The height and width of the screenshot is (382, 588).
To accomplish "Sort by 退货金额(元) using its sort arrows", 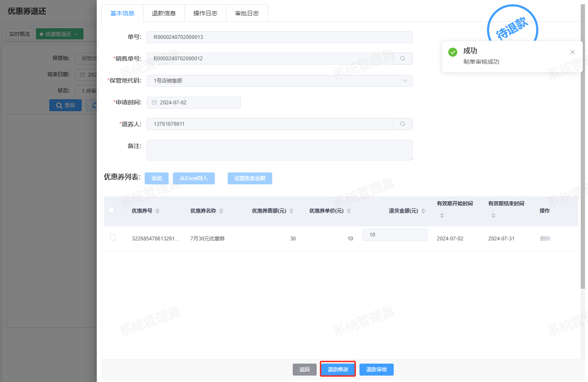I will coord(423,211).
